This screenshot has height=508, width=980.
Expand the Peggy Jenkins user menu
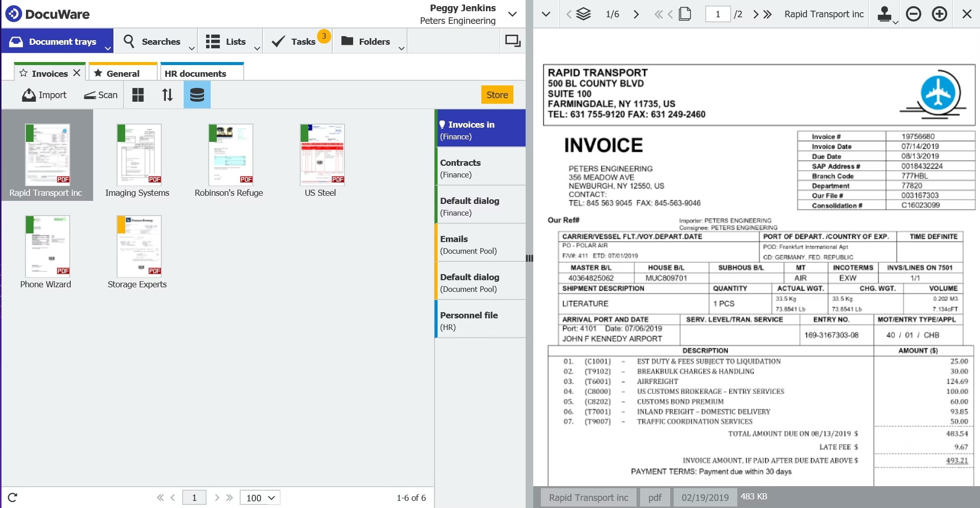coord(512,14)
